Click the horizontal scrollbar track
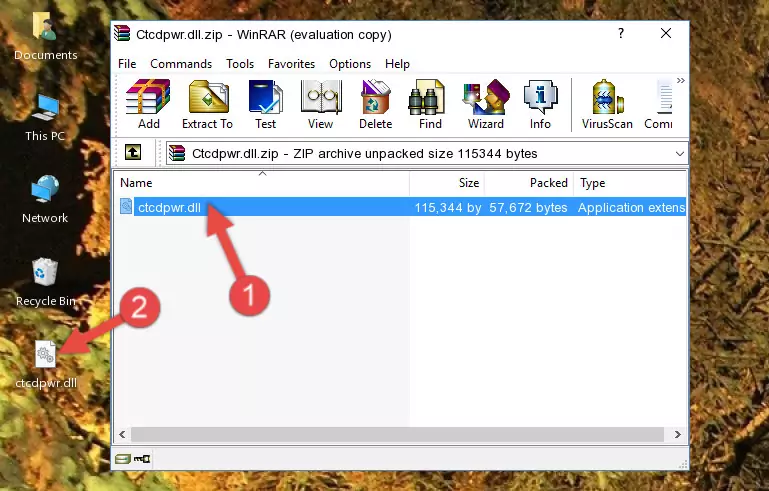Viewport: 769px width, 491px height. [397, 434]
